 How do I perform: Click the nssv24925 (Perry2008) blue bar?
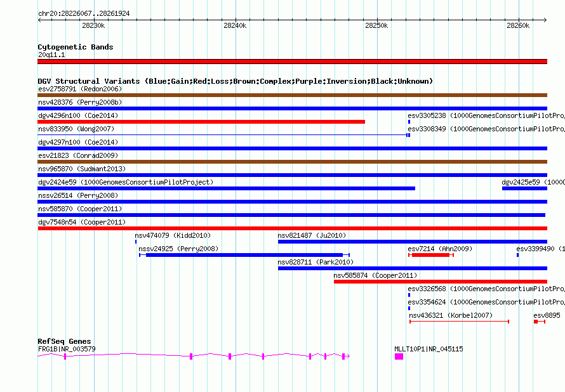point(244,255)
